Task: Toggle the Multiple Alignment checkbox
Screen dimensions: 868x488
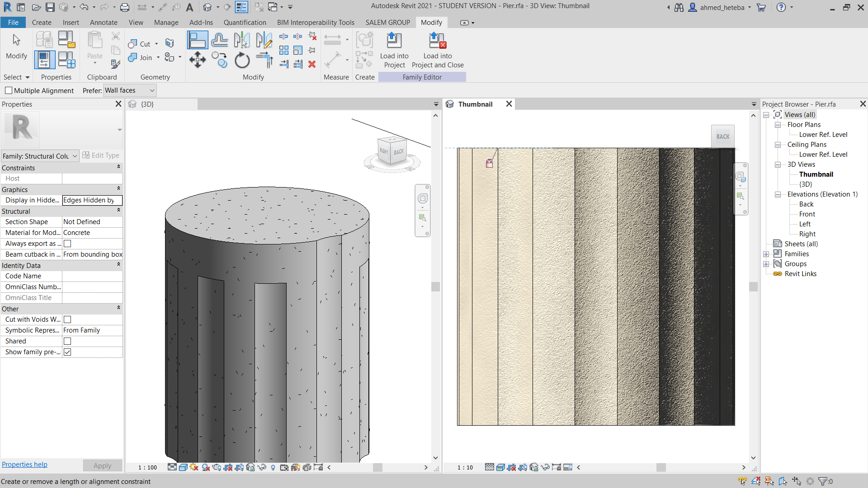Action: pyautogui.click(x=9, y=90)
